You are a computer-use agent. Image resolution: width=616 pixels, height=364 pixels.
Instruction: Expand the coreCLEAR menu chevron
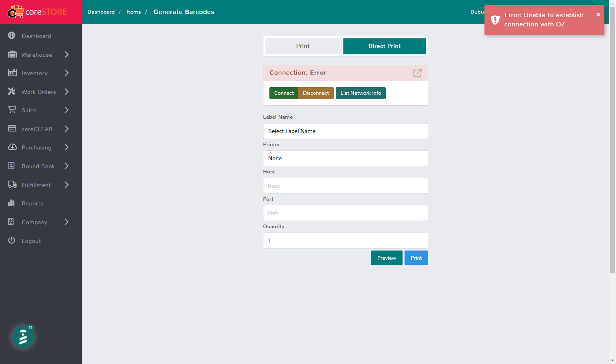click(67, 129)
